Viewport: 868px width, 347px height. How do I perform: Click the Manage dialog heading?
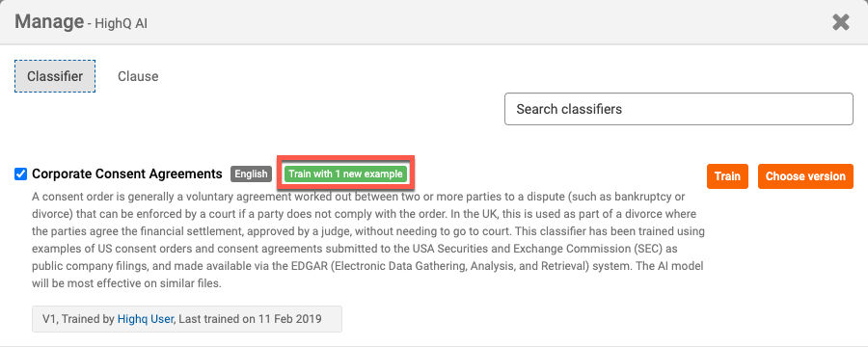[x=49, y=22]
